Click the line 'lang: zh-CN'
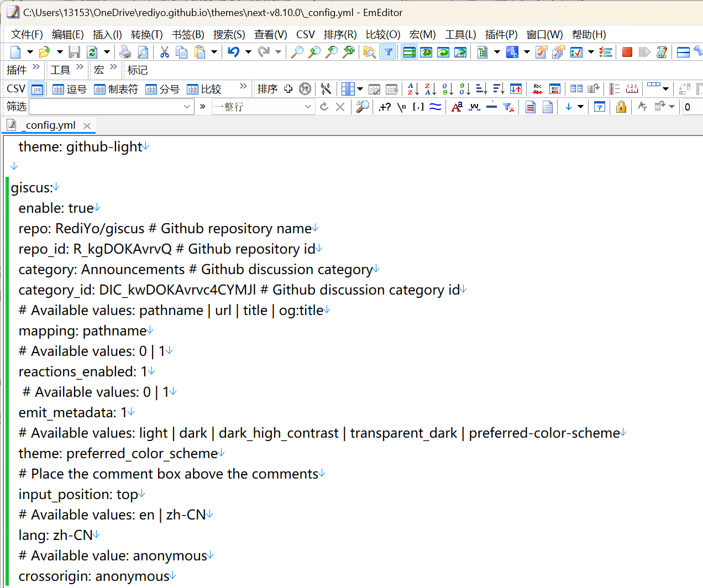 55,535
